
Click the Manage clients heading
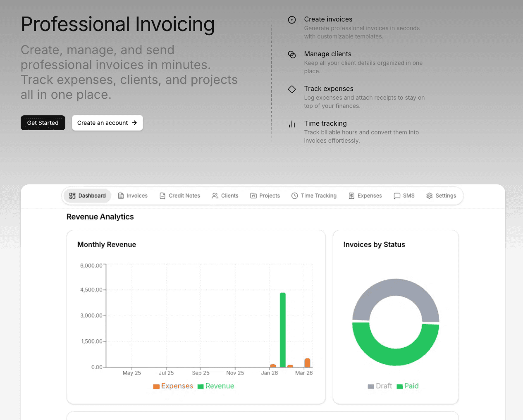pyautogui.click(x=327, y=54)
